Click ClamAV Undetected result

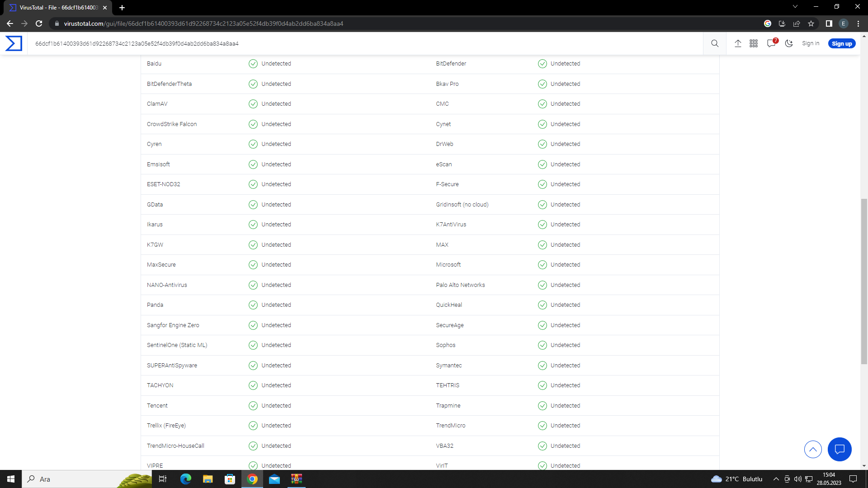coord(276,104)
